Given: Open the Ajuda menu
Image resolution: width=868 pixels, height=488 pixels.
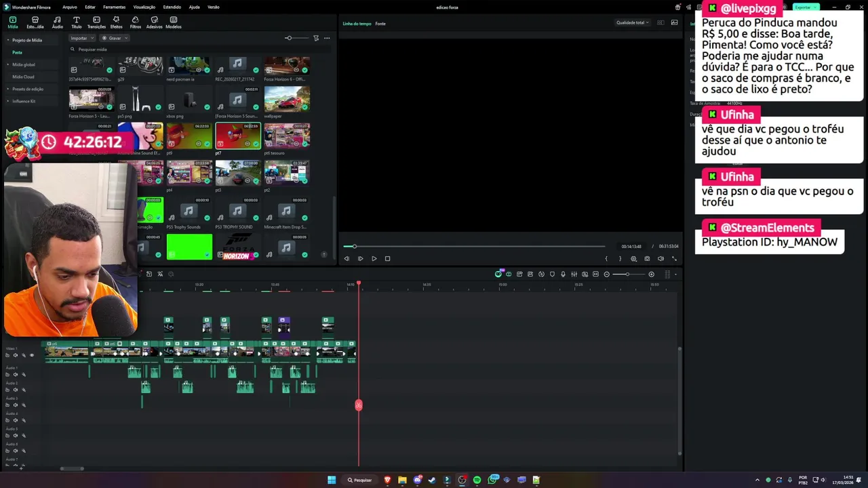Looking at the screenshot, I should pyautogui.click(x=194, y=7).
